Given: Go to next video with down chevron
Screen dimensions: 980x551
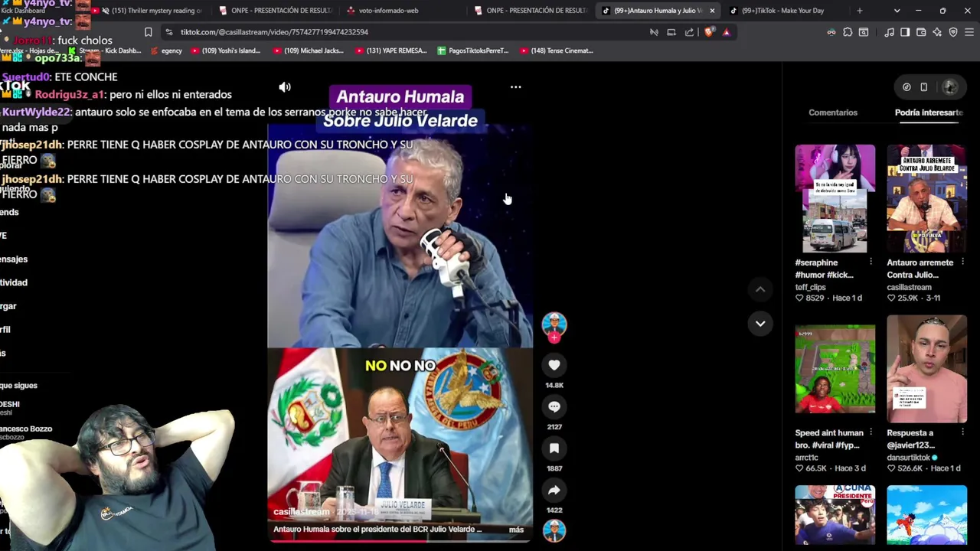Looking at the screenshot, I should [760, 324].
